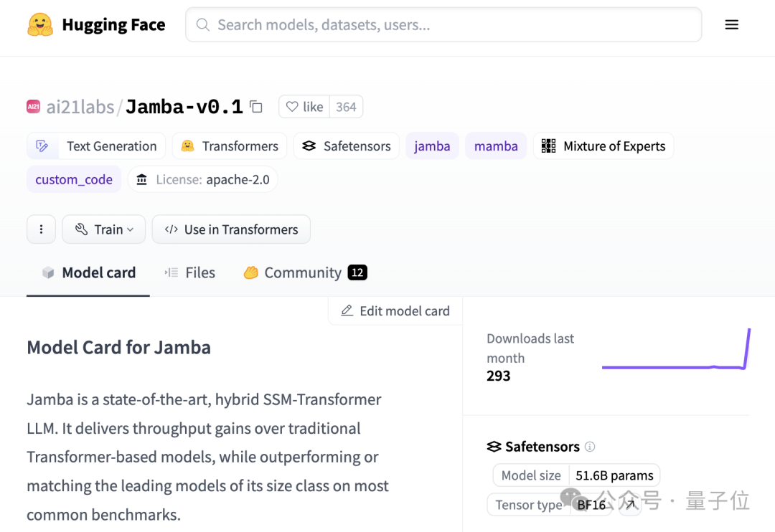775x532 pixels.
Task: Open the hamburger navigation menu
Action: point(731,24)
